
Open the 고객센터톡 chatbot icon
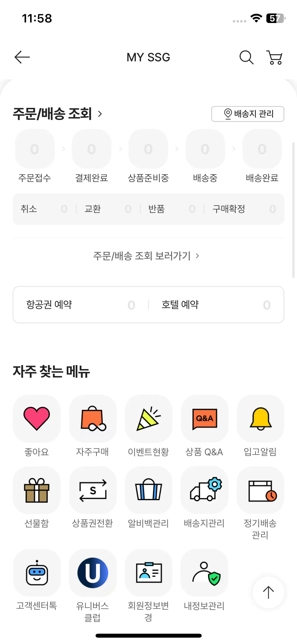pyautogui.click(x=37, y=573)
